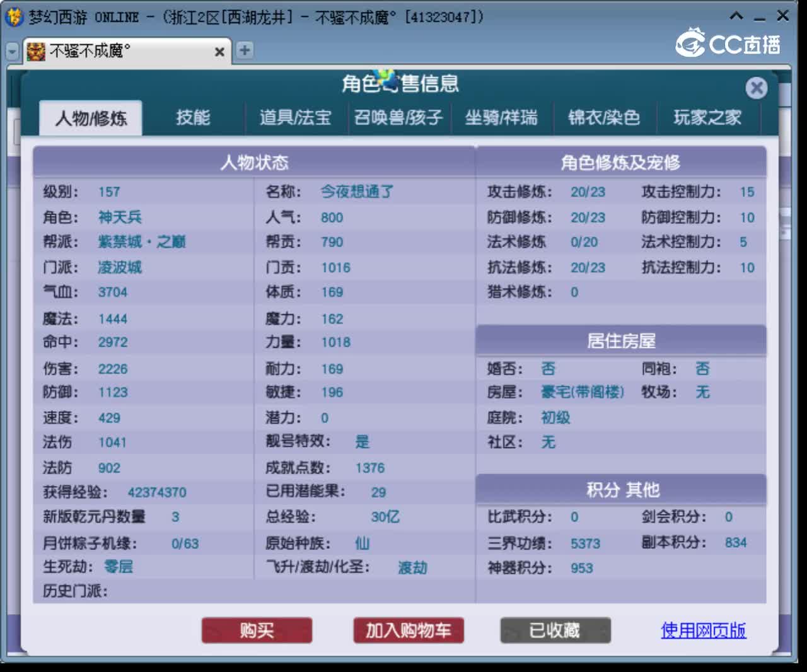Click the 梦幻西游 app icon in the title bar
Image resolution: width=807 pixels, height=672 pixels.
14,17
